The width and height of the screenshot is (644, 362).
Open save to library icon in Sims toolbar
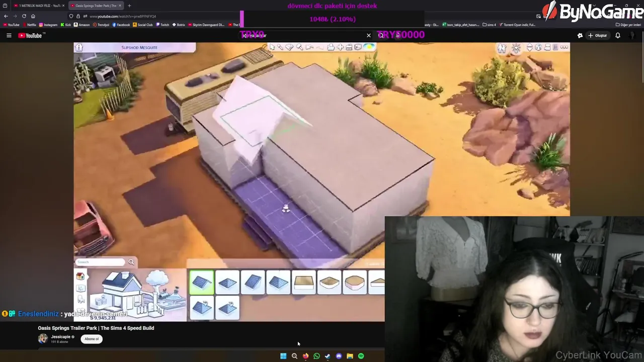(331, 47)
